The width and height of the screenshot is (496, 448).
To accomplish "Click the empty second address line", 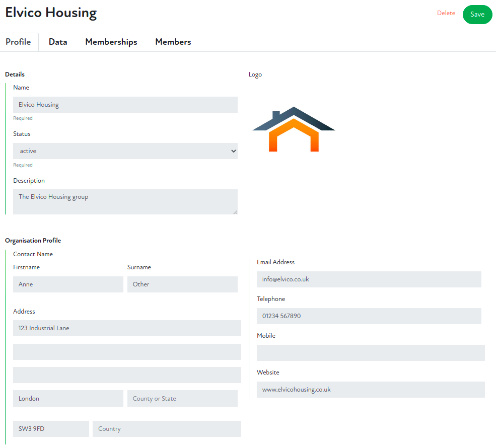I will coord(127,352).
